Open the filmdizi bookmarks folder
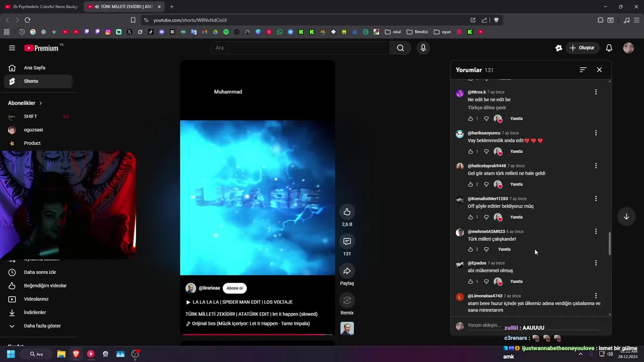Screen dimensions: 644x362 417,32
